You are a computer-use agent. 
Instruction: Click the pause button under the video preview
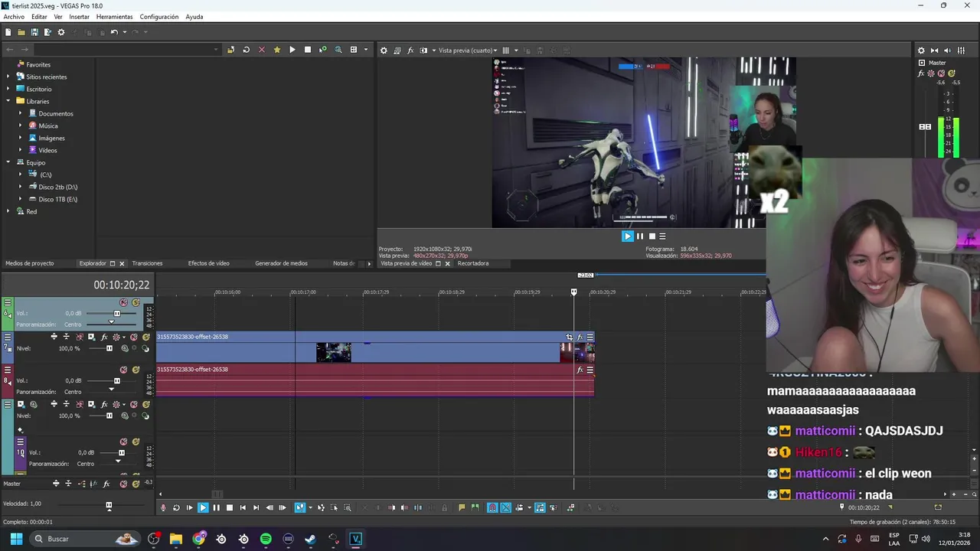coord(640,236)
